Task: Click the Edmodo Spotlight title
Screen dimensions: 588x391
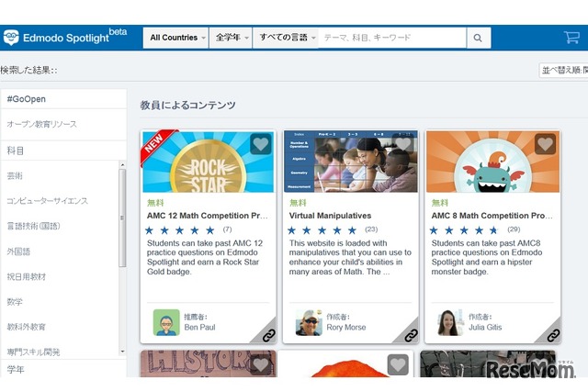Action: click(66, 38)
